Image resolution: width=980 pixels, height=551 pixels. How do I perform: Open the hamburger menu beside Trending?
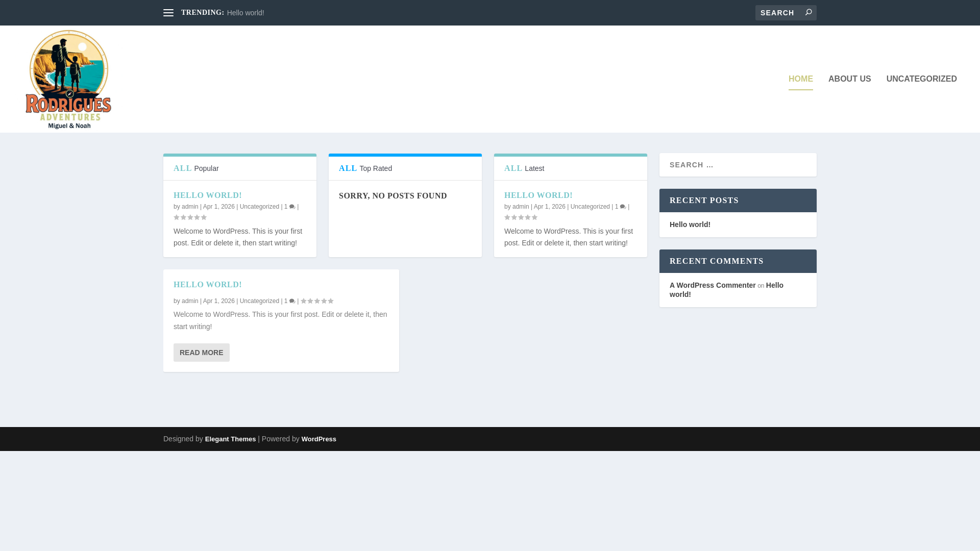[168, 13]
